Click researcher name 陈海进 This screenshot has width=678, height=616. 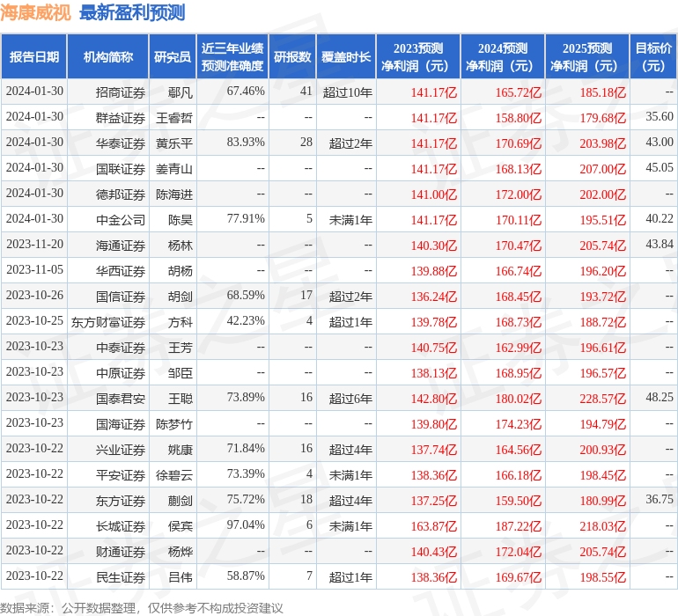click(174, 194)
